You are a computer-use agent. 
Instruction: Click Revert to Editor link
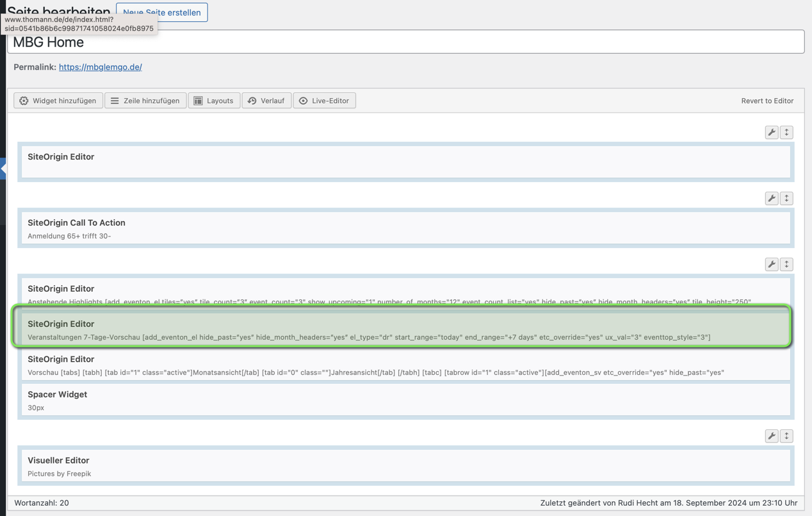pos(767,101)
